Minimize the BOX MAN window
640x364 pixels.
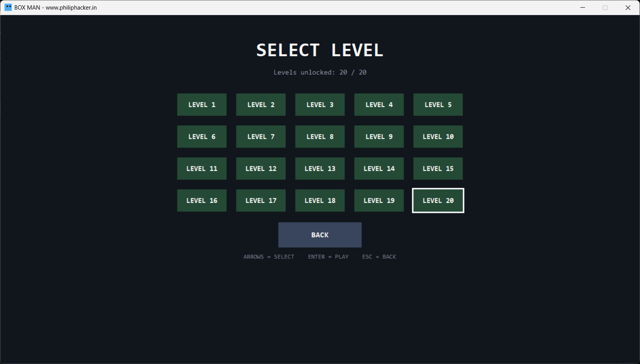point(583,8)
